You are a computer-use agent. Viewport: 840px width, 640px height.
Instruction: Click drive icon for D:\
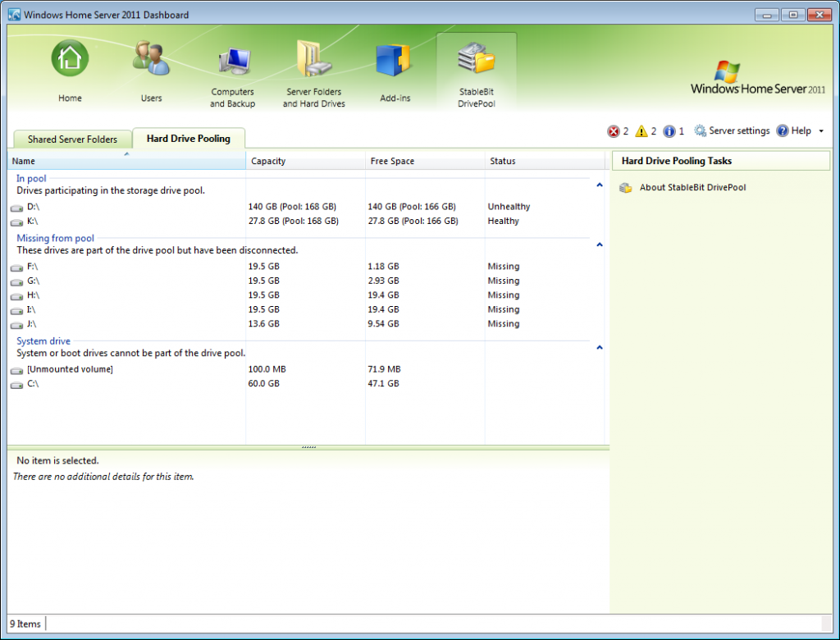coord(16,208)
